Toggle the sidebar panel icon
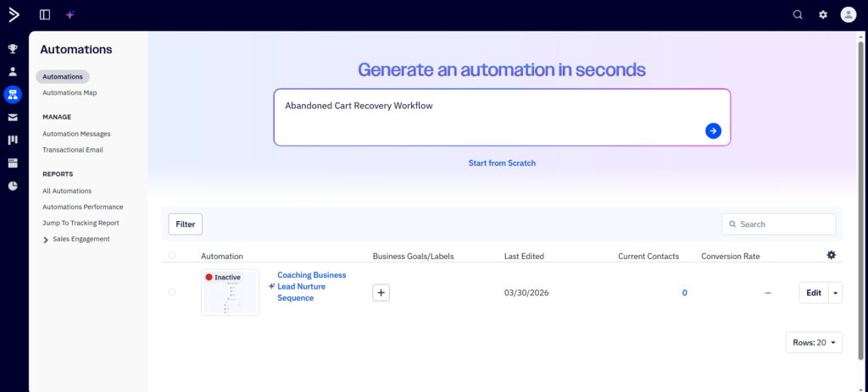The height and width of the screenshot is (392, 868). 45,15
